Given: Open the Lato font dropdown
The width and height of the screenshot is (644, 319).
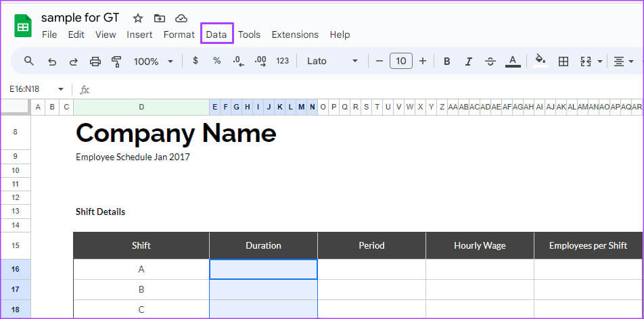Looking at the screenshot, I should (333, 62).
